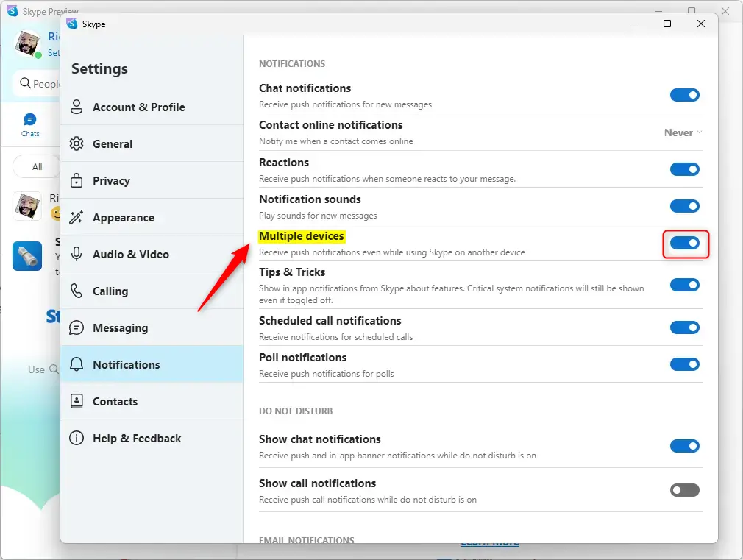Select Calling settings section
Viewport: 743px width, 560px height.
point(152,291)
